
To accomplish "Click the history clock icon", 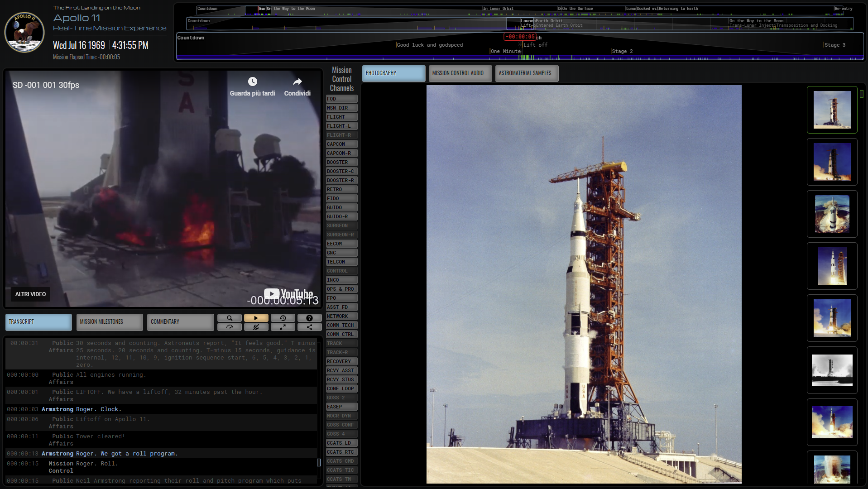I will coord(283,318).
